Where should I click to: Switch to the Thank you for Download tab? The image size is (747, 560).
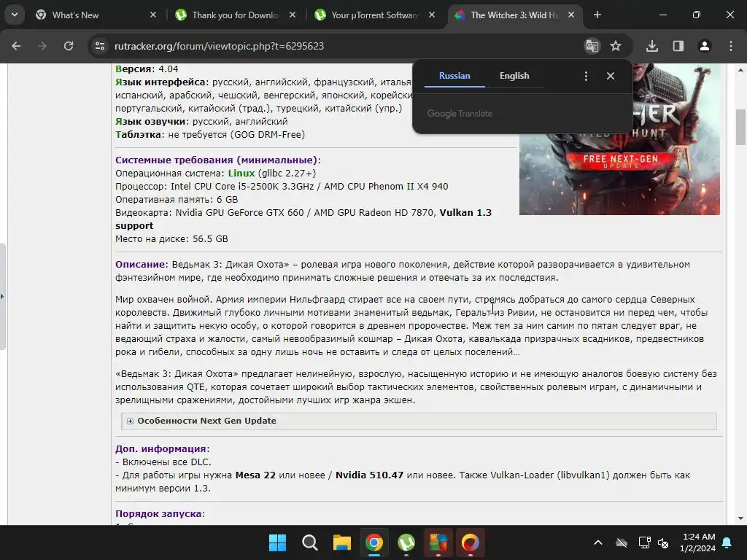tap(235, 15)
